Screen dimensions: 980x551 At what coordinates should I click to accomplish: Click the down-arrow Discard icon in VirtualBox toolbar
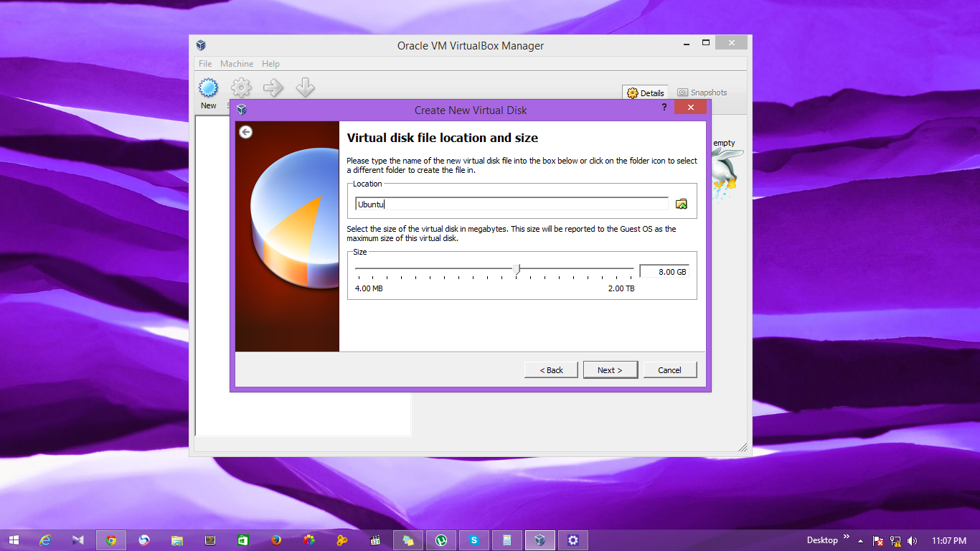(306, 88)
